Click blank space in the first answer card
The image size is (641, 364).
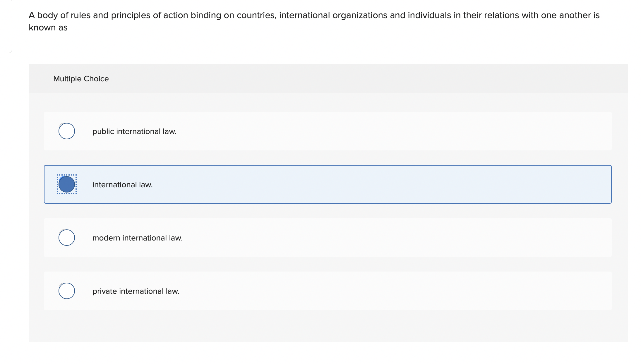[x=381, y=131]
